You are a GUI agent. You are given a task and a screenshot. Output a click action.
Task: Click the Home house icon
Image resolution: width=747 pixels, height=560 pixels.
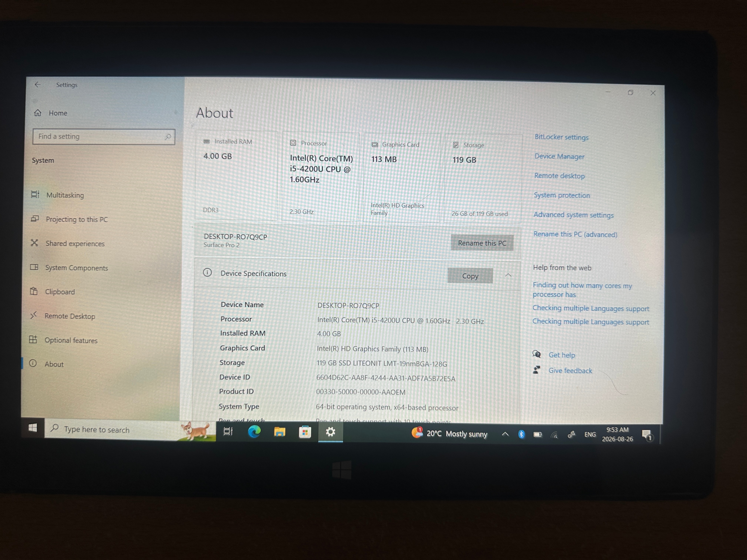coord(37,112)
